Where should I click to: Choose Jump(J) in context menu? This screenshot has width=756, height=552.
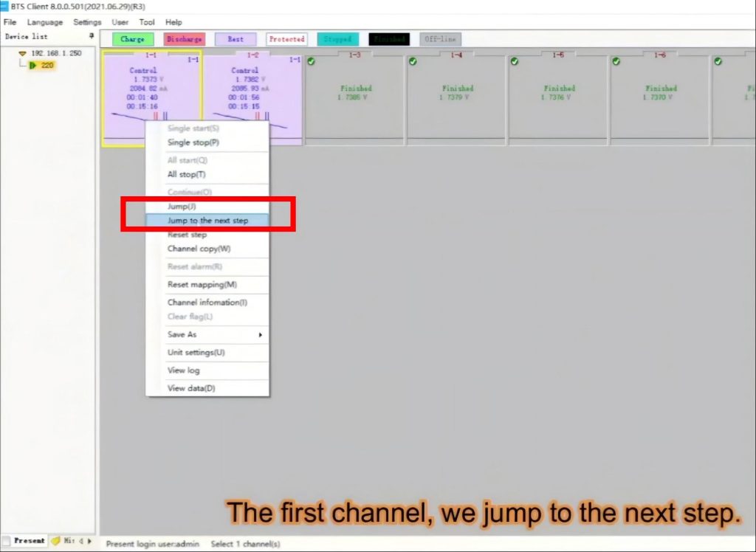(207, 207)
